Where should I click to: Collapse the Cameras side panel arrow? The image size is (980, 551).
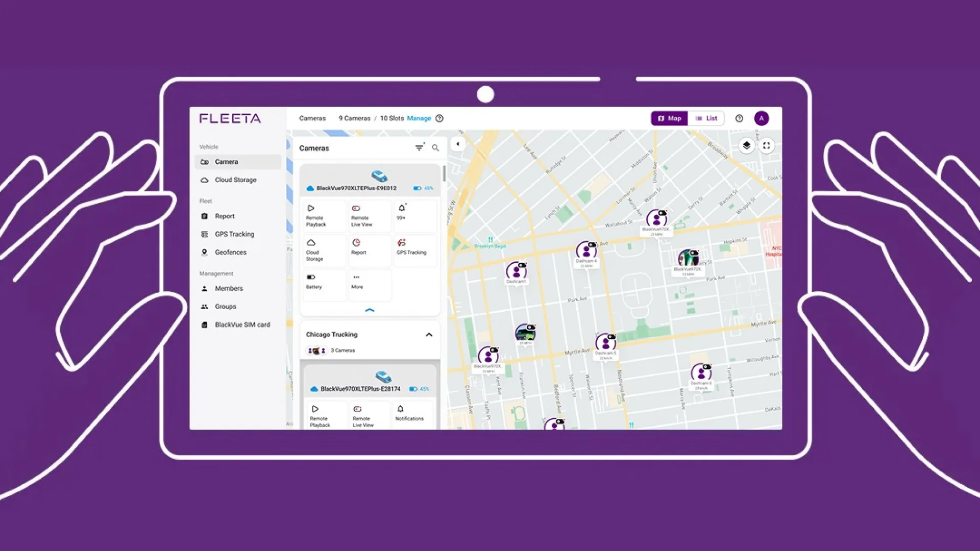pos(458,144)
